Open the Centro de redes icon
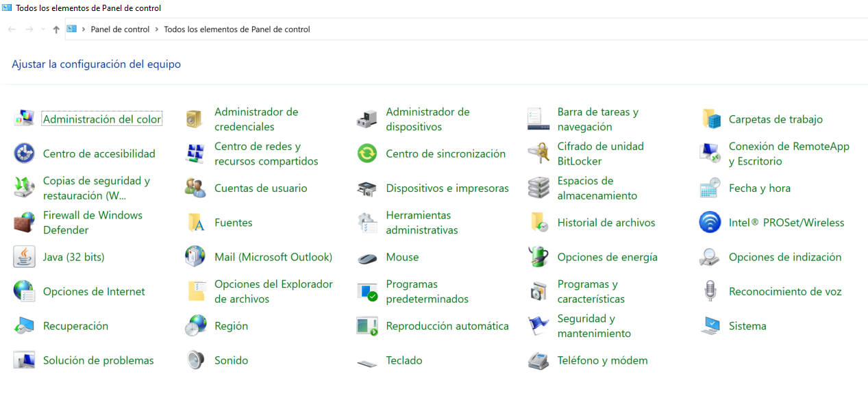 (x=195, y=153)
